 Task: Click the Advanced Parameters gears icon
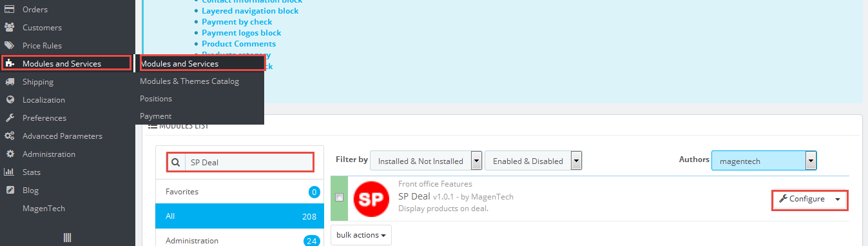10,136
